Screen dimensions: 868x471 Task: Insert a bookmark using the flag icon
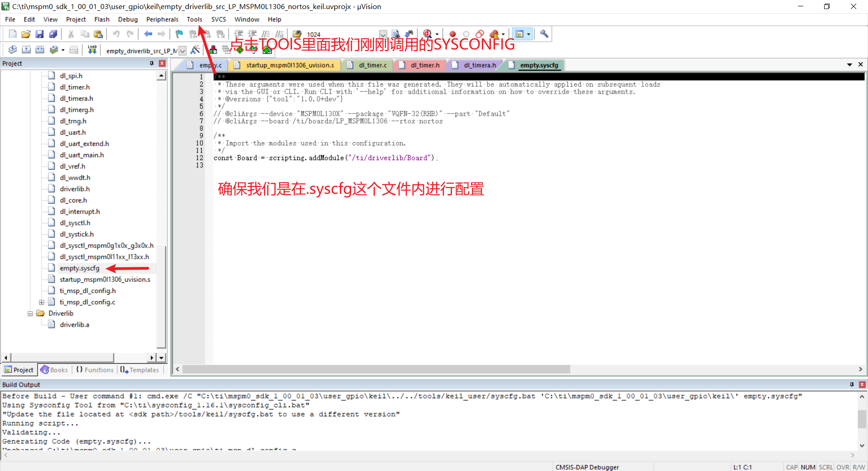pyautogui.click(x=179, y=34)
